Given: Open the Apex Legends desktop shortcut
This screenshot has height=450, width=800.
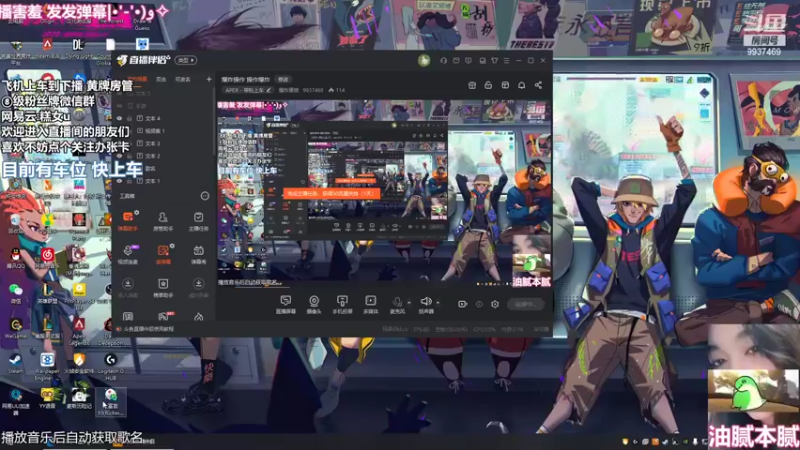Looking at the screenshot, I should pyautogui.click(x=78, y=332).
